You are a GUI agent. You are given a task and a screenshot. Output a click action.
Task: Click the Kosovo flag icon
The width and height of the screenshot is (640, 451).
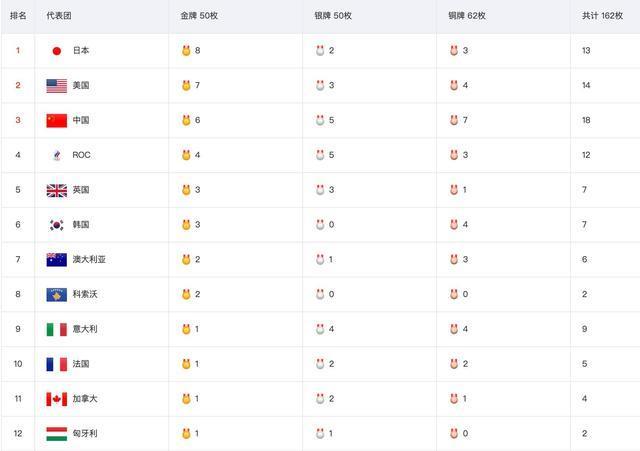click(x=57, y=295)
